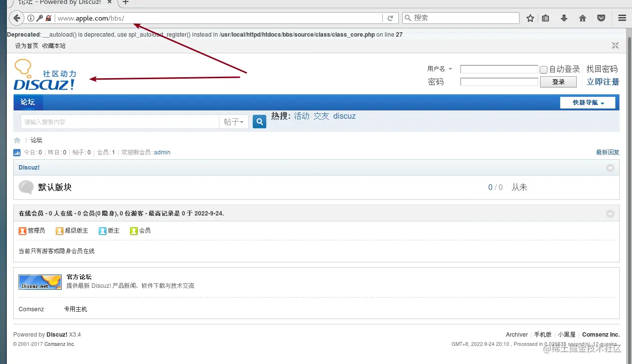
Task: Click the 超级版主 legend icon
Action: click(60, 231)
